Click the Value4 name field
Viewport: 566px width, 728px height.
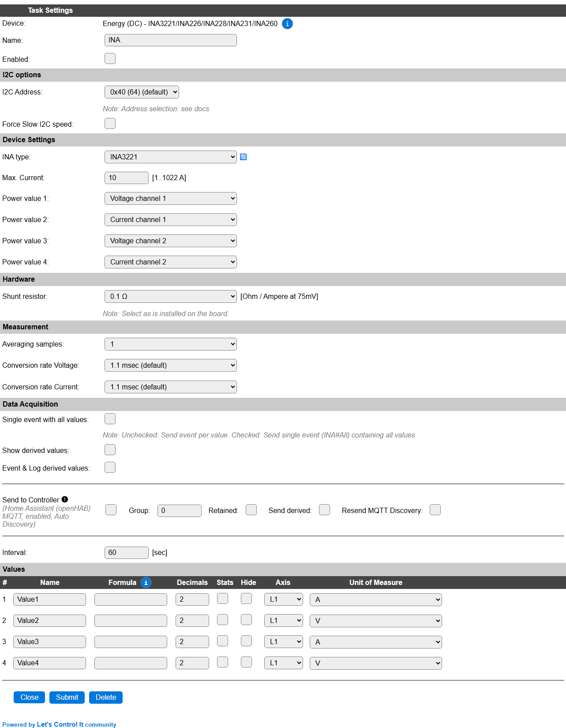[49, 663]
